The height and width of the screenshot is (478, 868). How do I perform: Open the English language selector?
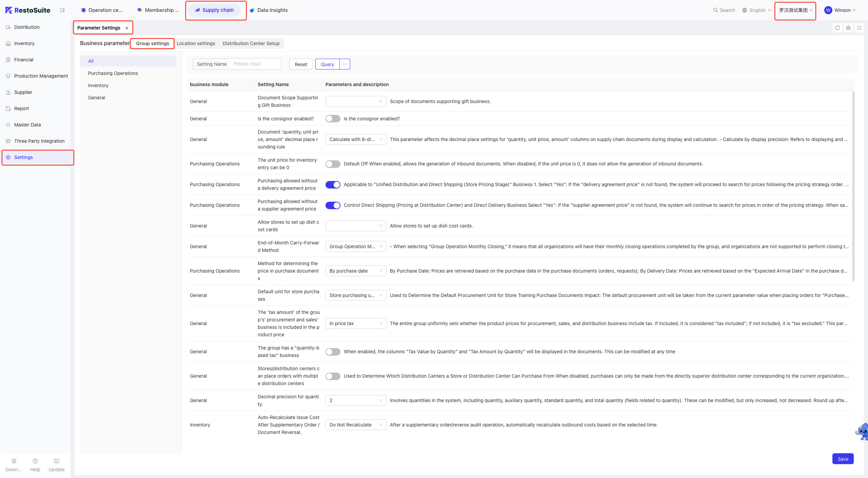757,10
